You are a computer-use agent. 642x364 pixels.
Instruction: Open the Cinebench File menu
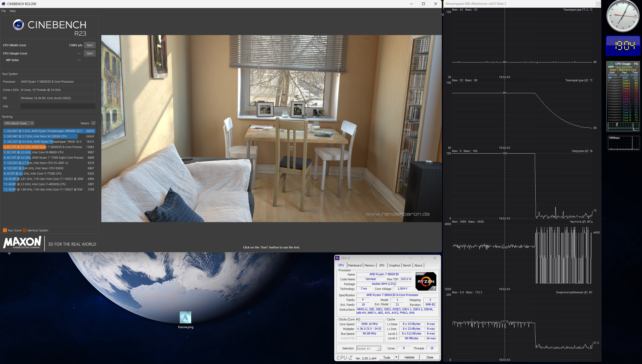tap(3, 11)
